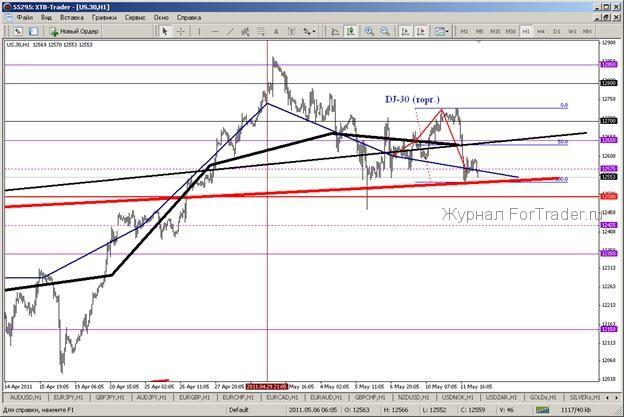Switch to USDZAR,H1 chart tab
Image resolution: width=624 pixels, height=417 pixels.
click(x=501, y=397)
